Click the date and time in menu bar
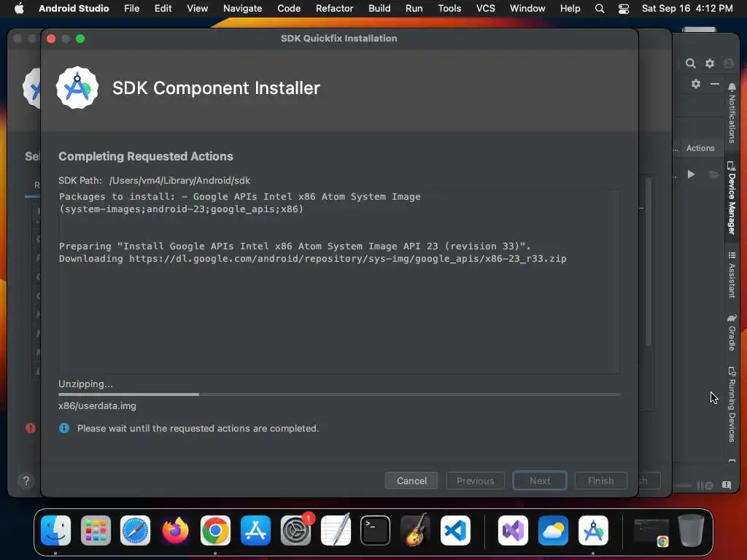 coord(687,9)
